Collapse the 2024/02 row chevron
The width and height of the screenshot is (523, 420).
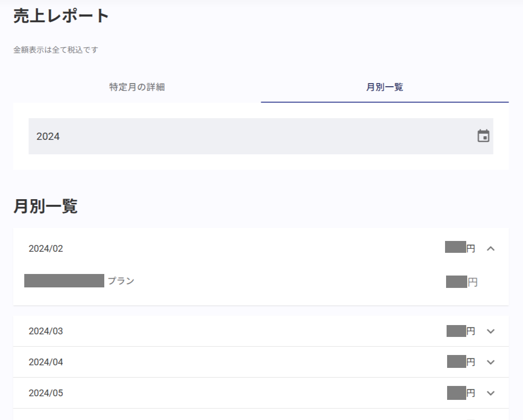(x=490, y=249)
